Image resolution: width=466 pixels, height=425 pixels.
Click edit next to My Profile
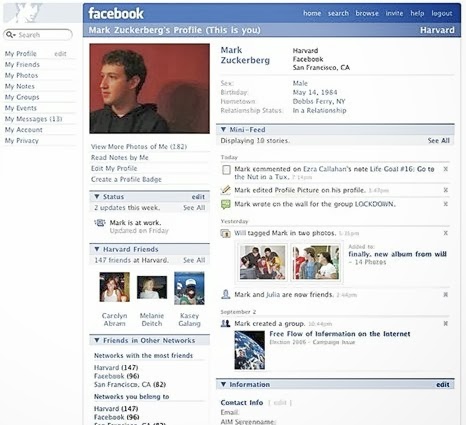point(60,54)
